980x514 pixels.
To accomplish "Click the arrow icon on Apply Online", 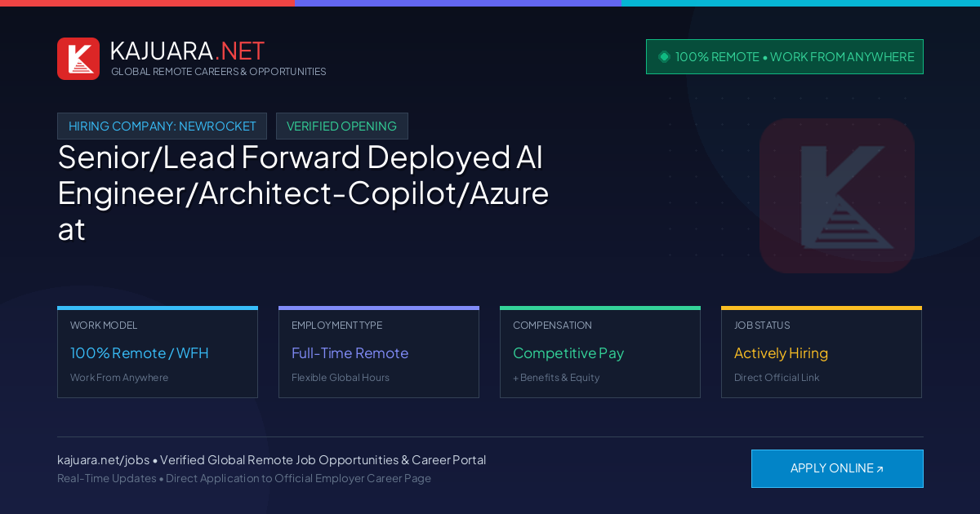I will 880,469.
